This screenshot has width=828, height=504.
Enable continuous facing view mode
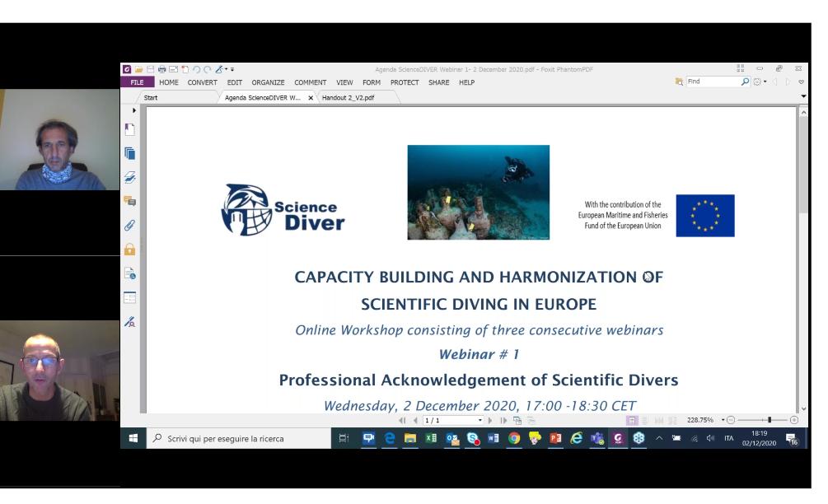pyautogui.click(x=673, y=421)
